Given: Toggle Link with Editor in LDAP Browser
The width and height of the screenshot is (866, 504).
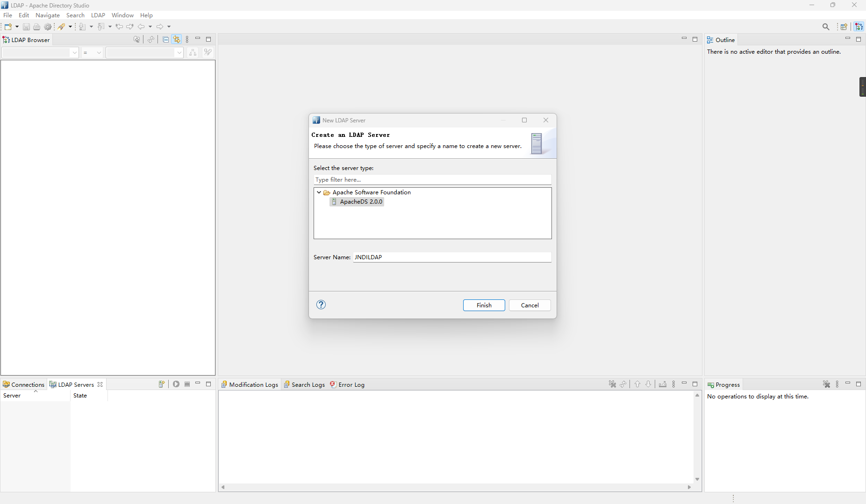Looking at the screenshot, I should coord(176,40).
